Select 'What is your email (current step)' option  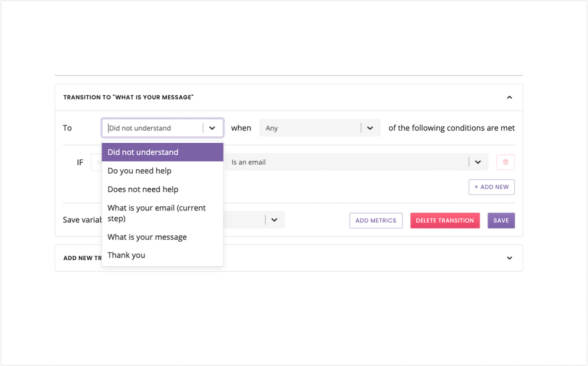(163, 213)
